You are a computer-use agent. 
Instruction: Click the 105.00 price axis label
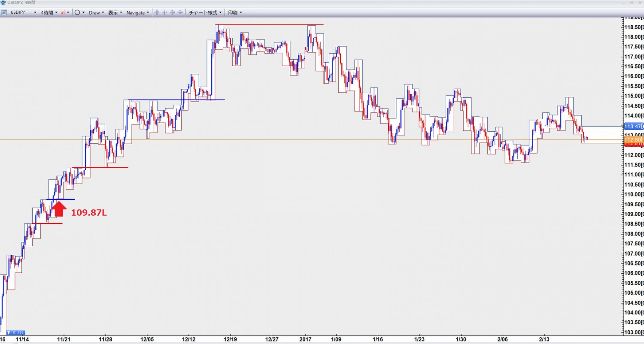tap(633, 293)
